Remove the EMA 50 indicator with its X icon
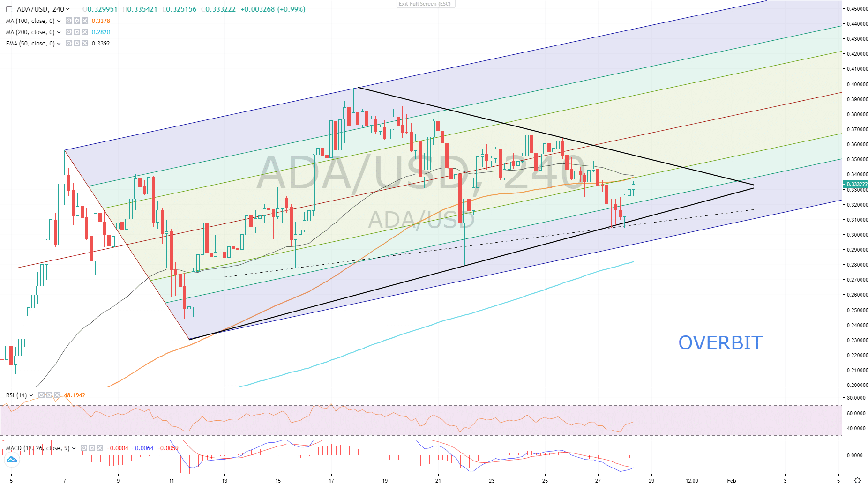The height and width of the screenshot is (483, 868). [85, 43]
